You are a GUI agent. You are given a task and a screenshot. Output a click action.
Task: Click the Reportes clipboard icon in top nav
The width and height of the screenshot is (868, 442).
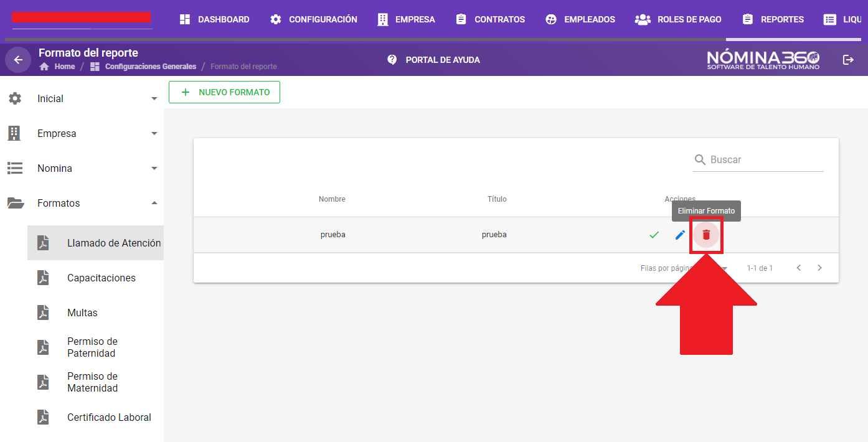(x=748, y=19)
